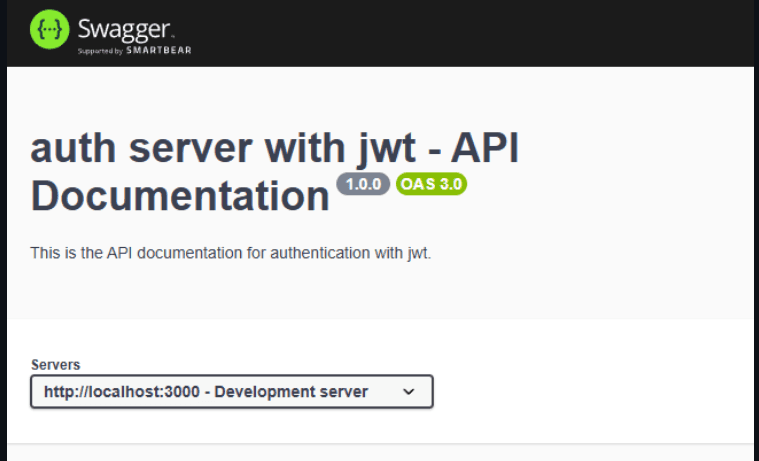Screen dimensions: 759x461
Task: Open the Servers dropdown for localhost:3000
Action: tap(232, 391)
